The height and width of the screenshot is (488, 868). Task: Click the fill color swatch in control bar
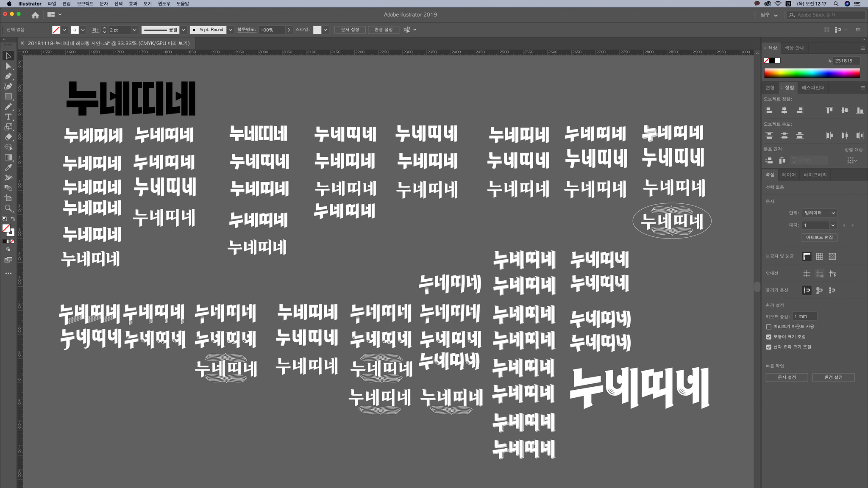click(x=56, y=30)
